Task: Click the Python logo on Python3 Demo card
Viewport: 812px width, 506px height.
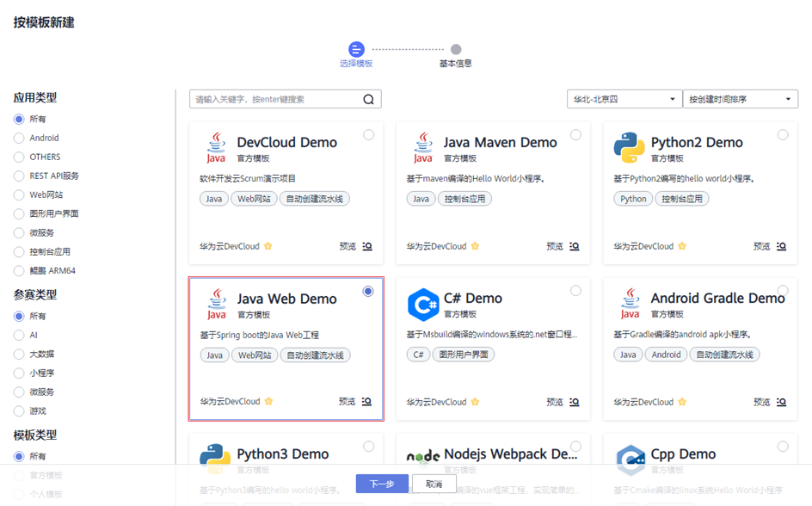Action: click(x=215, y=460)
